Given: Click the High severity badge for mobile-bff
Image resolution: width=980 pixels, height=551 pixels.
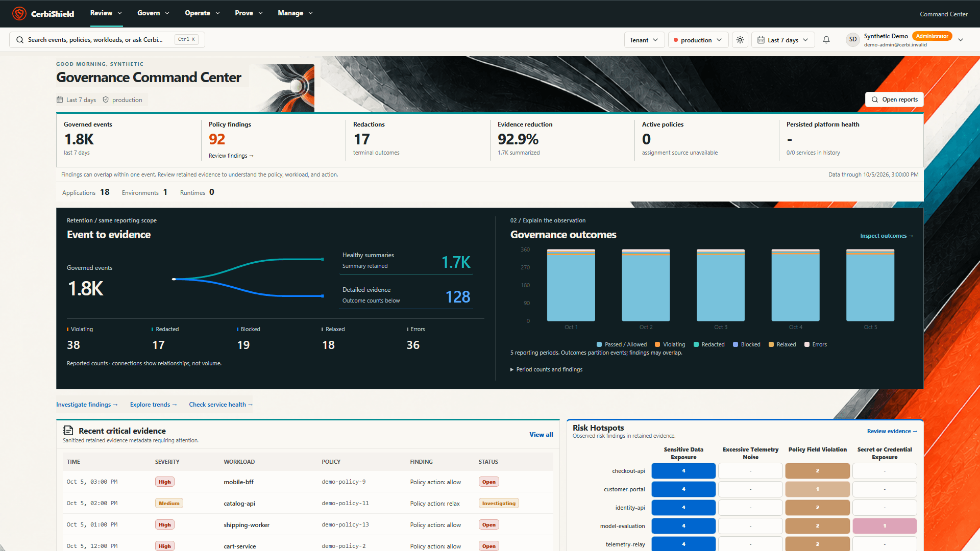Looking at the screenshot, I should (x=165, y=482).
